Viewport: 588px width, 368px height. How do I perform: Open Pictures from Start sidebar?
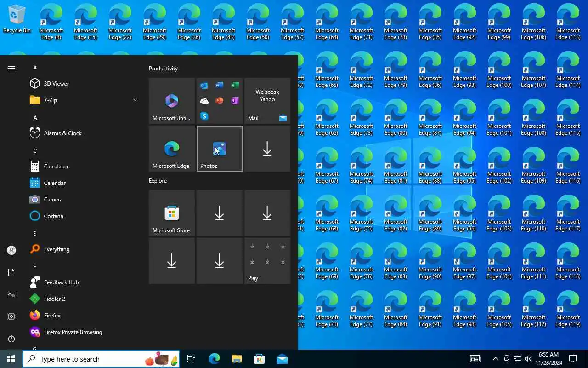[x=11, y=294]
